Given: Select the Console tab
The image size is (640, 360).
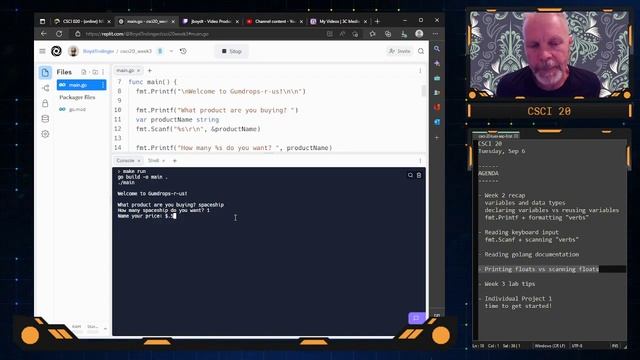Looking at the screenshot, I should click(125, 161).
